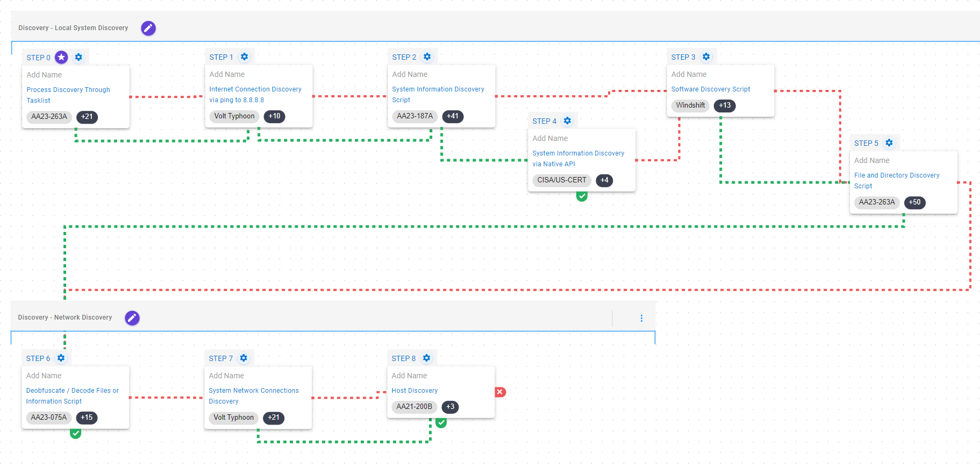The width and height of the screenshot is (980, 466).
Task: Click Add Name field in Step 2
Action: point(410,74)
